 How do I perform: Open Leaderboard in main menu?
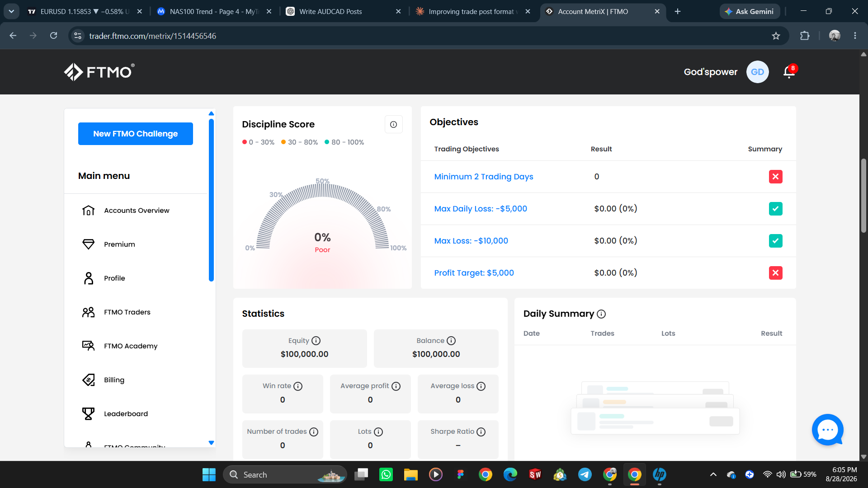point(126,414)
